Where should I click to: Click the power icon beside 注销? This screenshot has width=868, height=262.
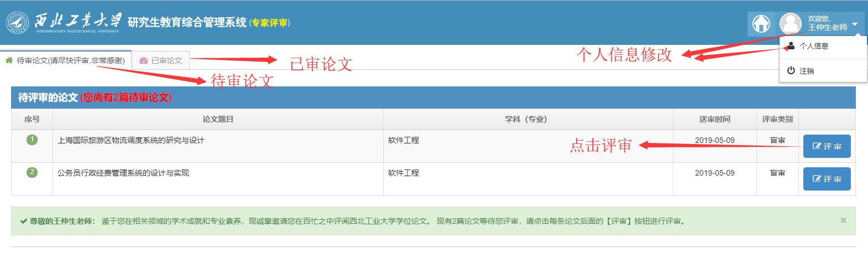791,71
